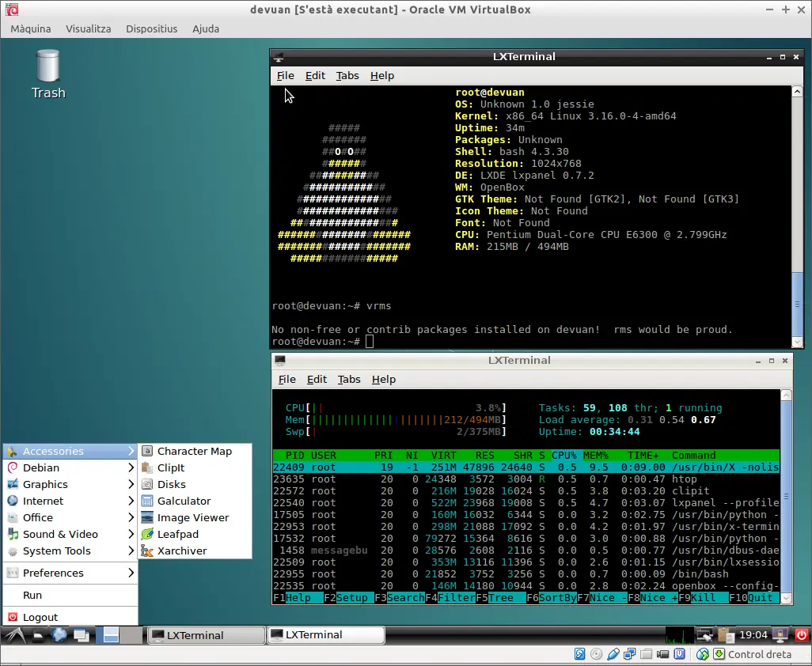Screen dimensions: 812x666
Task: Open Edit menu in htop LXTerminal
Action: (x=317, y=380)
